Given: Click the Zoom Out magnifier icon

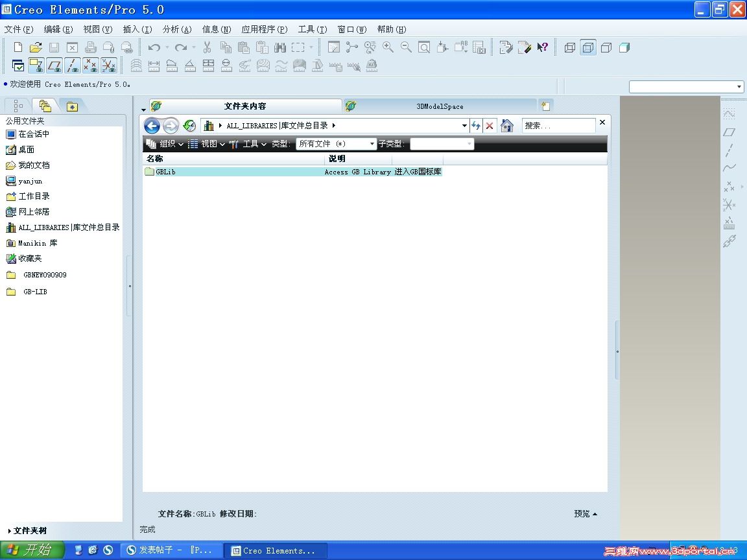Looking at the screenshot, I should tap(406, 47).
